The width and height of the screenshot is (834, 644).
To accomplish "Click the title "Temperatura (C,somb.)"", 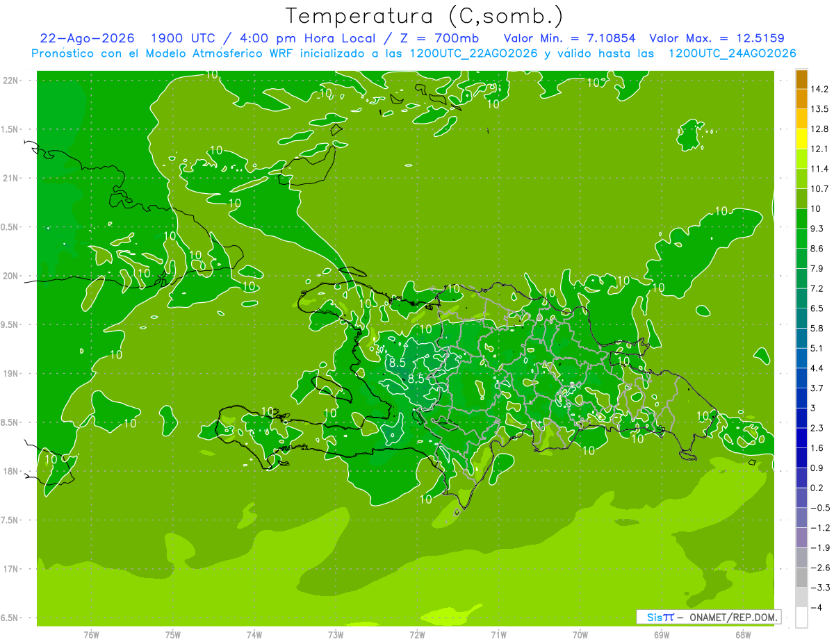I will click(425, 17).
